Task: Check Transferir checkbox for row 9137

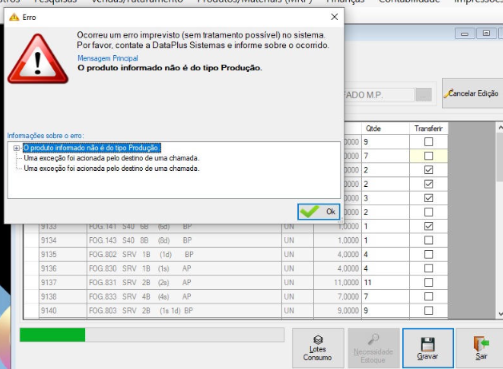Action: click(428, 282)
